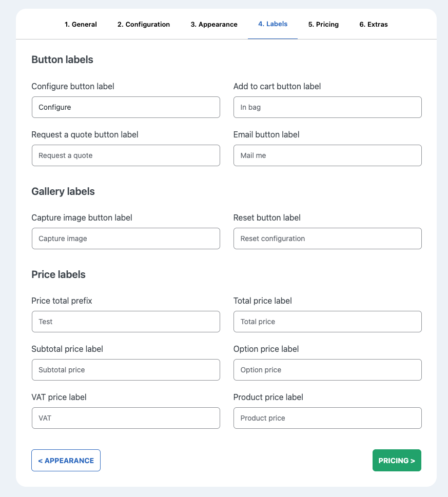
Task: Click the VAT price label field
Action: click(x=126, y=418)
